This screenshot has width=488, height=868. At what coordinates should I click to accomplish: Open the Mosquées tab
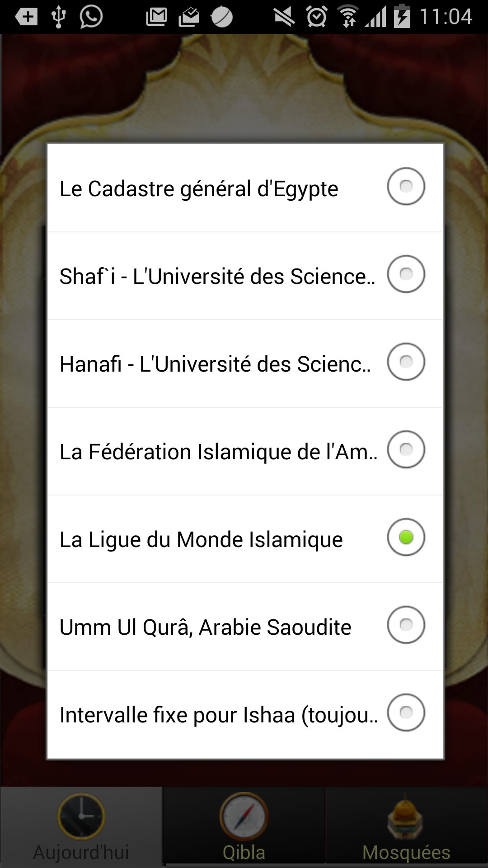pos(406,826)
